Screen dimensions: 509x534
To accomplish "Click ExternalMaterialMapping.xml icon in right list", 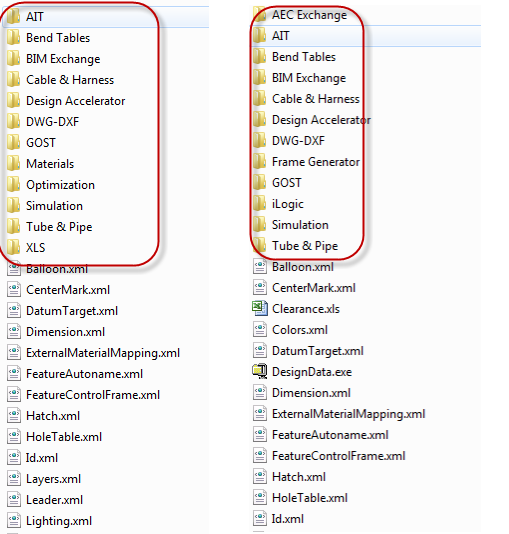I will (x=260, y=414).
